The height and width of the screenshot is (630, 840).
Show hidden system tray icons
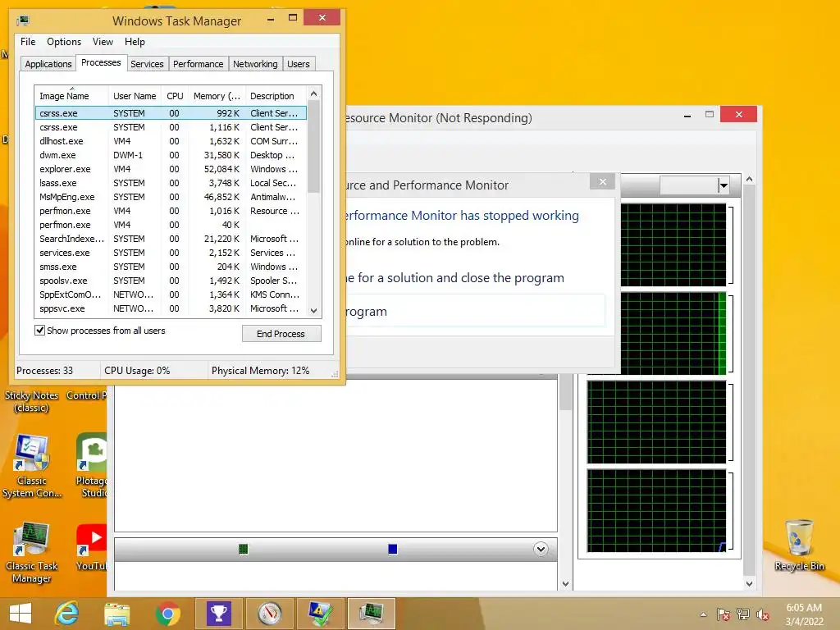point(703,615)
